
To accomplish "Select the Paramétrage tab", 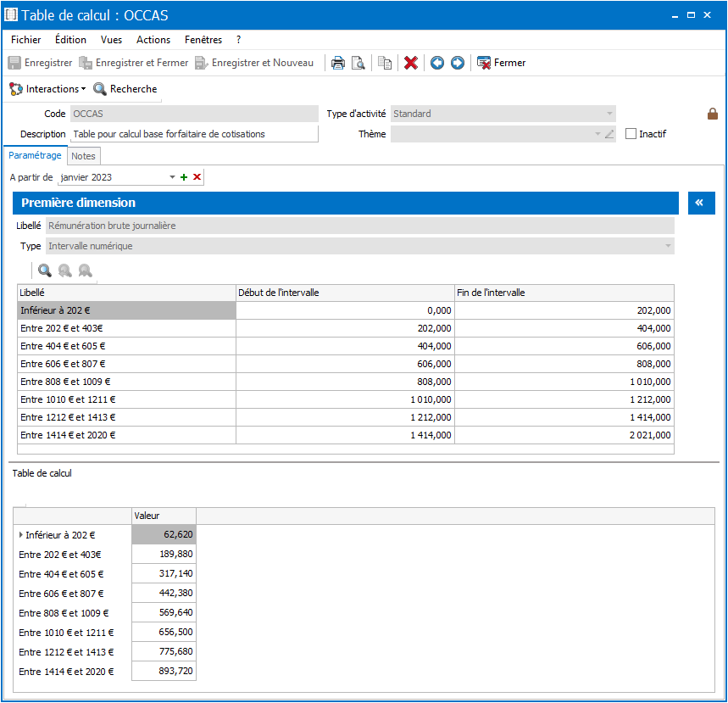I will tap(35, 155).
